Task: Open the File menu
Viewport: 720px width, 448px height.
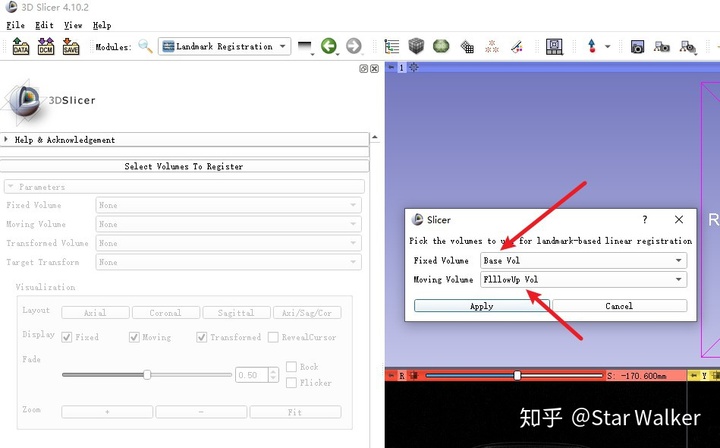Action: pos(16,25)
